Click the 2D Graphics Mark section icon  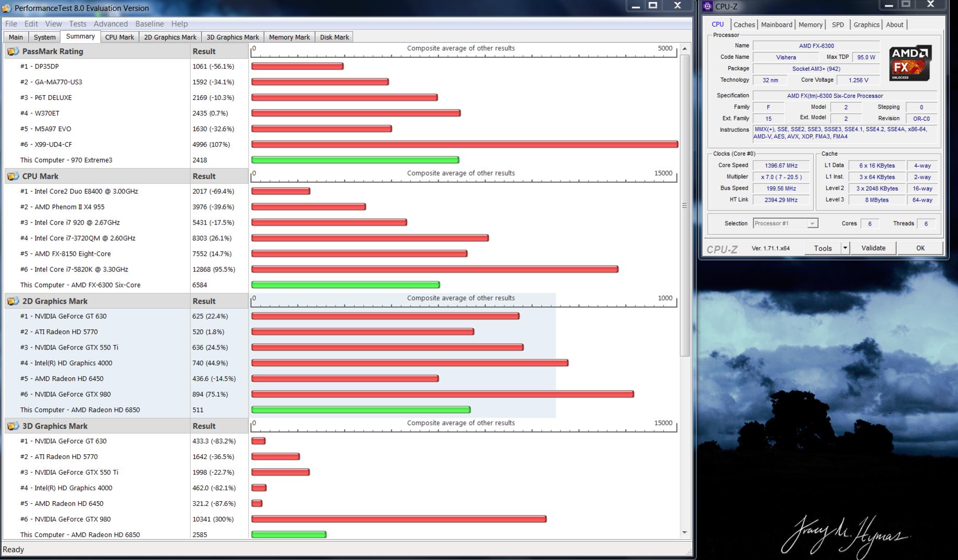point(13,301)
